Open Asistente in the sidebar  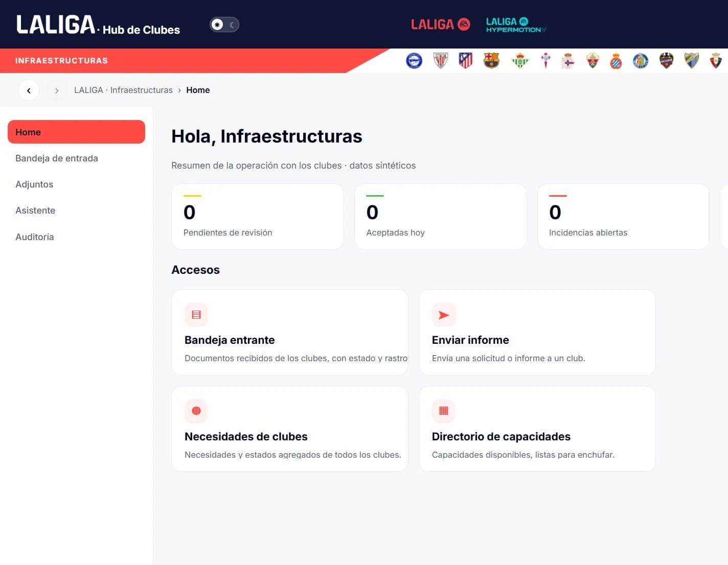[76, 210]
